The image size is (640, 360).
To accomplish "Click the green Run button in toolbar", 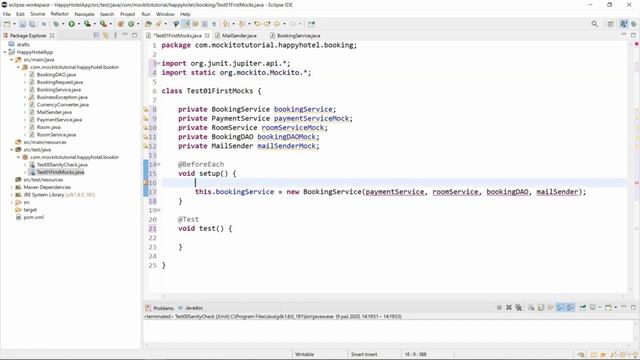I will [x=71, y=24].
